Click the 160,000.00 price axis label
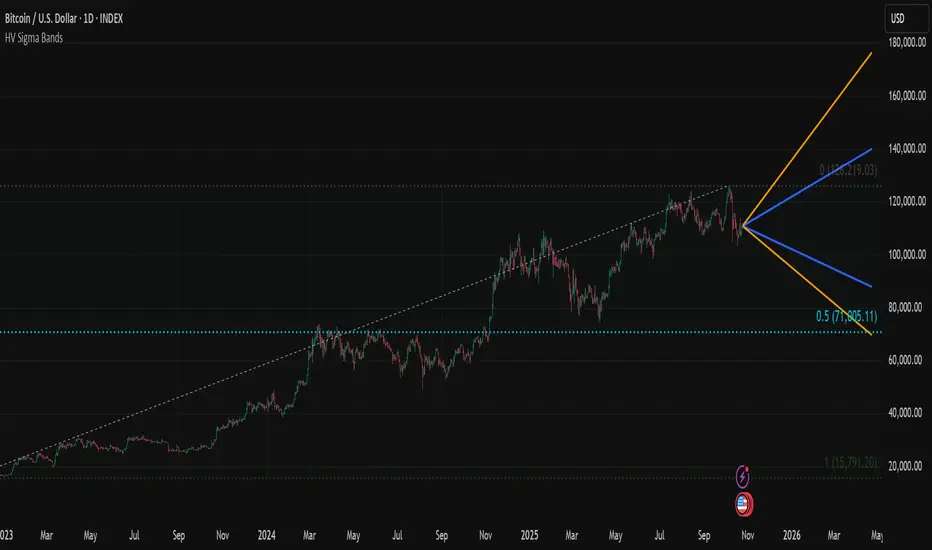 click(907, 96)
